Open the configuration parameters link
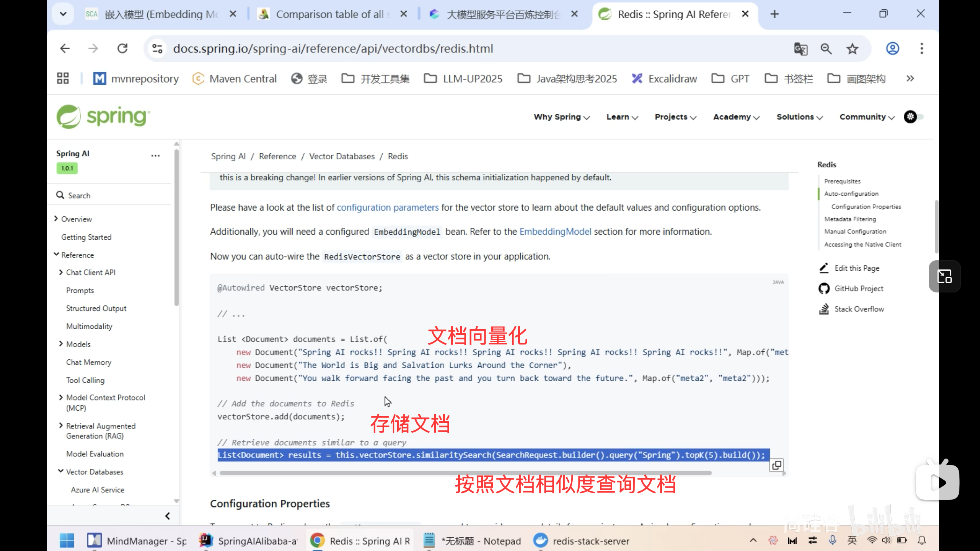The image size is (980, 551). [387, 207]
